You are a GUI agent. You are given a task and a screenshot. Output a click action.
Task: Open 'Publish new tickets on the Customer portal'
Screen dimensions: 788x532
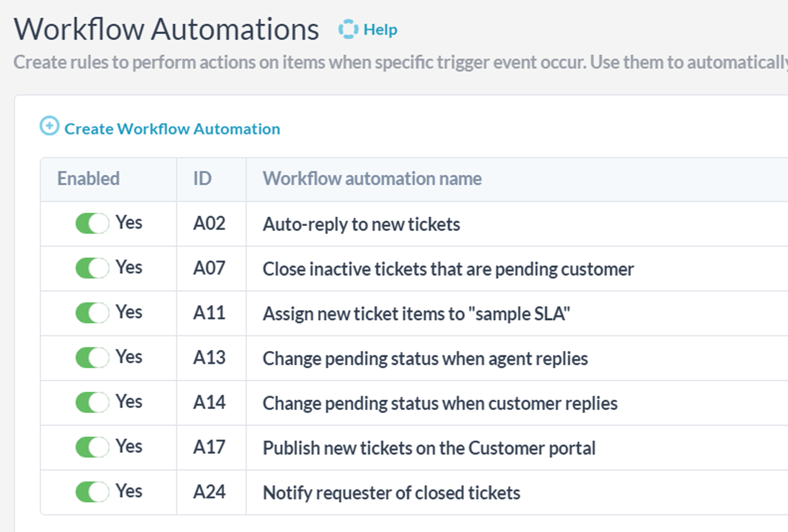coord(429,448)
